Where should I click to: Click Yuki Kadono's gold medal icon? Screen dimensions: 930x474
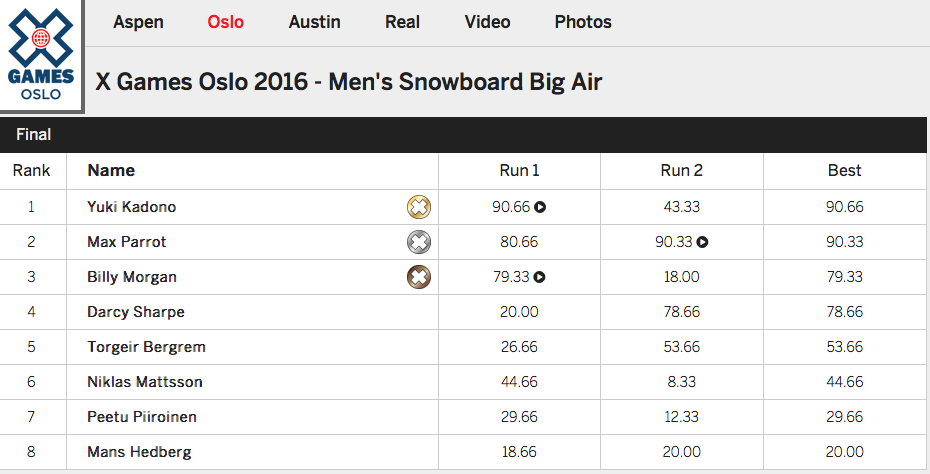click(x=419, y=208)
